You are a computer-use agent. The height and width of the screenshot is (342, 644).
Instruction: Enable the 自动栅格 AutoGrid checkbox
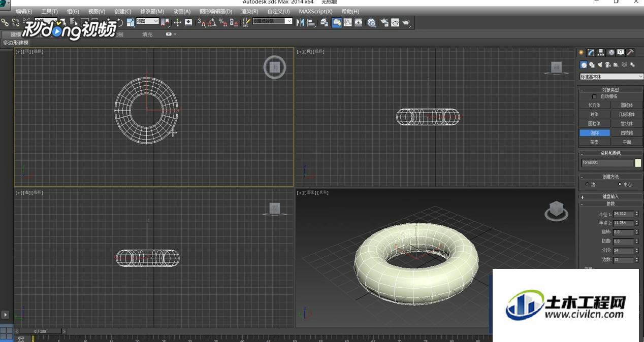click(x=594, y=96)
